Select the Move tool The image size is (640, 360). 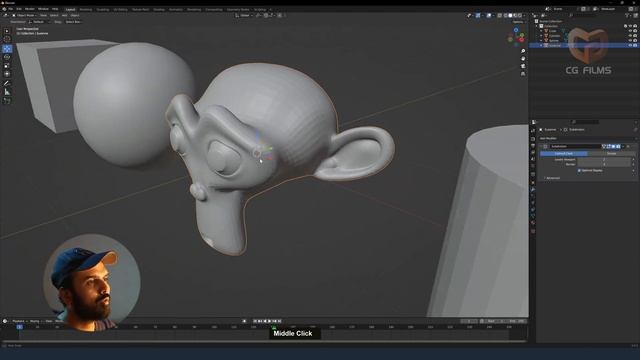[x=7, y=49]
